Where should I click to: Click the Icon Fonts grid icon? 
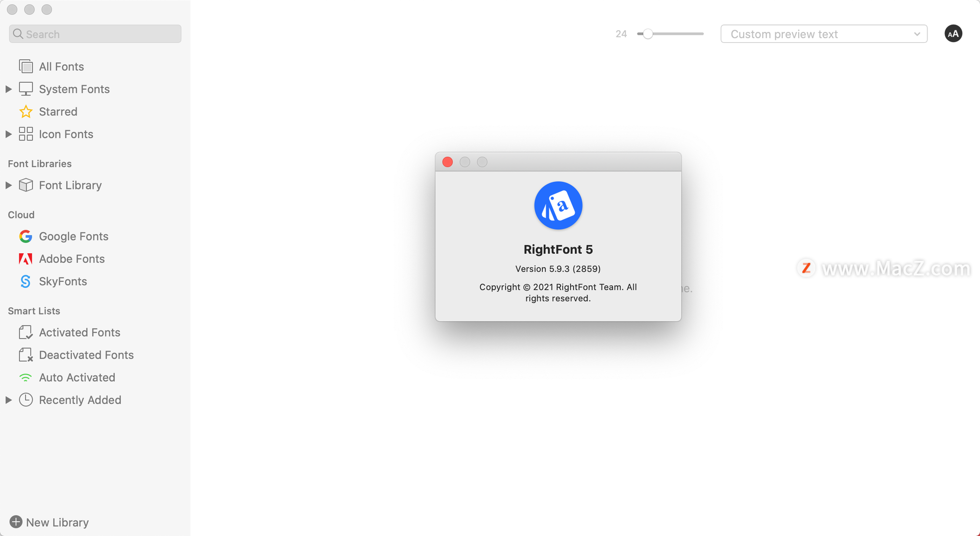point(26,134)
